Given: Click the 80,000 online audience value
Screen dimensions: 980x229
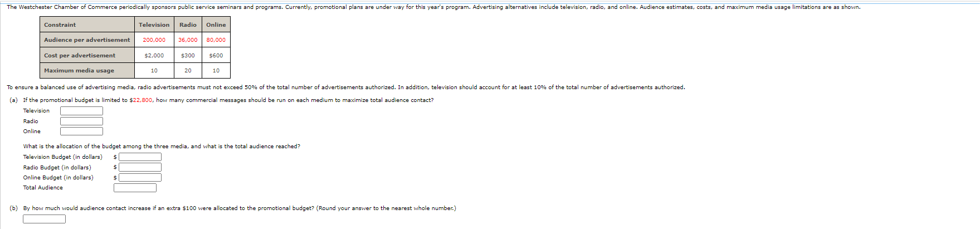Looking at the screenshot, I should [x=216, y=40].
